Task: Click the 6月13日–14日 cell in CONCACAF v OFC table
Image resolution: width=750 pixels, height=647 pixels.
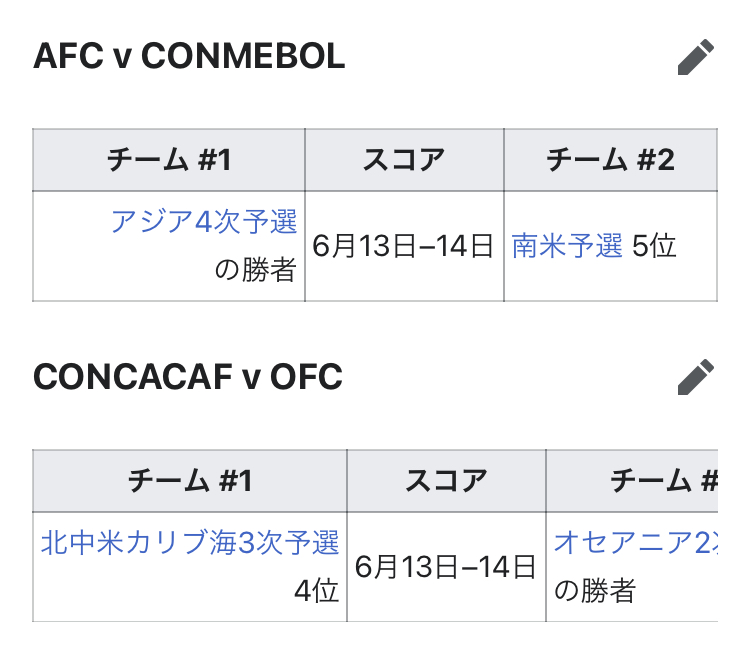Action: pos(446,567)
